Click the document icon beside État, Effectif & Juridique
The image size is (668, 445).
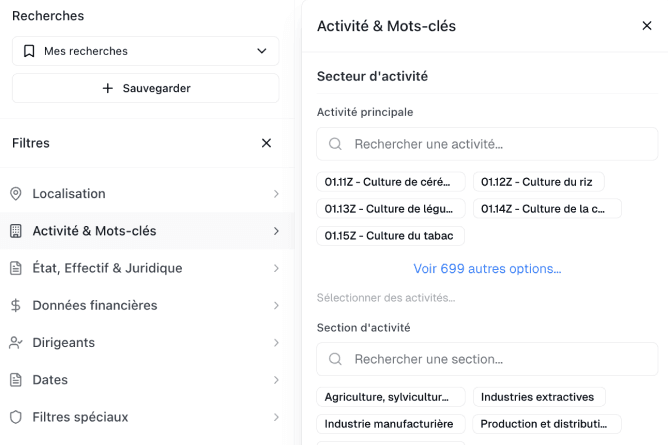pyautogui.click(x=16, y=268)
